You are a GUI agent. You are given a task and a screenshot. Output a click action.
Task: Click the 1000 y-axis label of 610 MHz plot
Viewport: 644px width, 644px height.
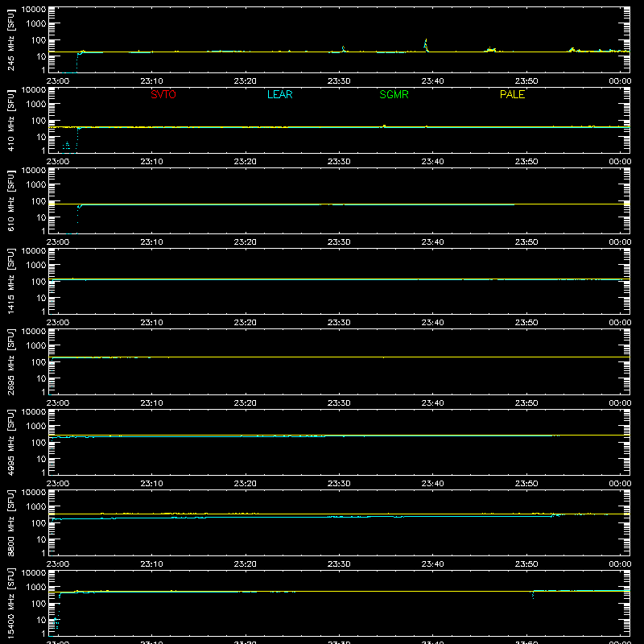point(36,185)
